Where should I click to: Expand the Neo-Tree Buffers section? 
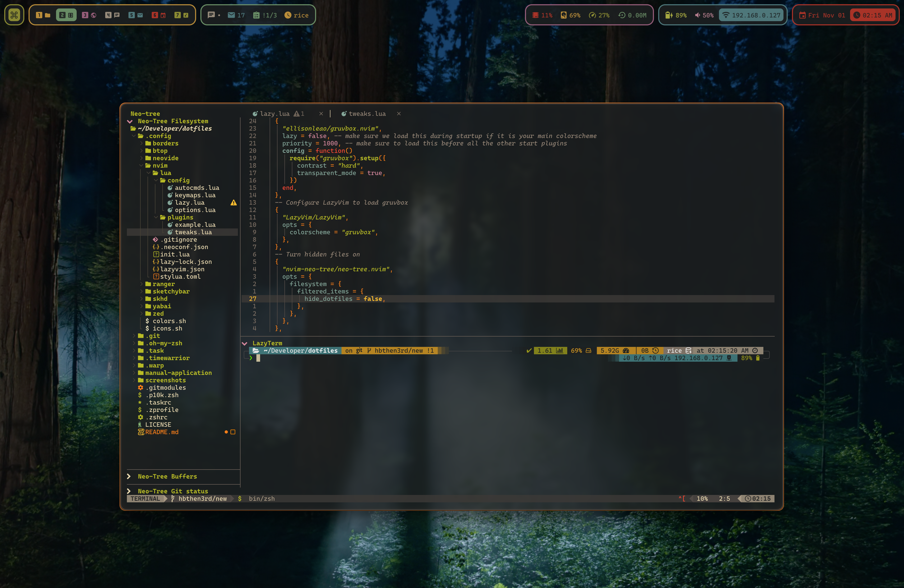click(x=129, y=476)
